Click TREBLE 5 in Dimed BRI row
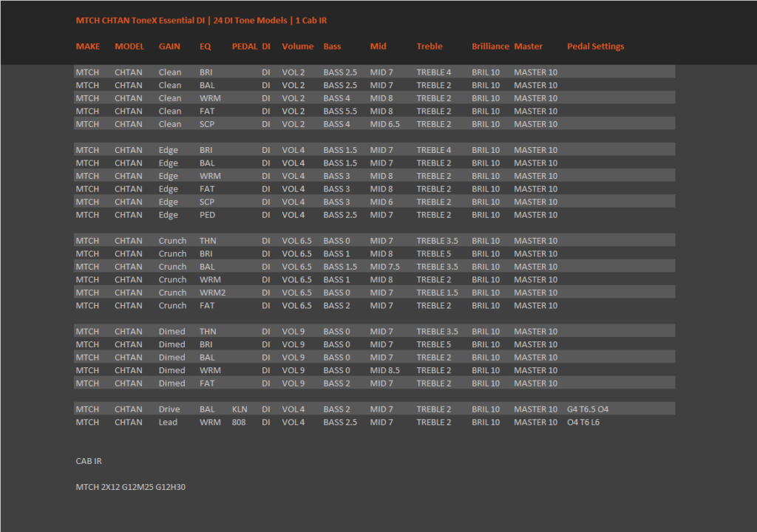Viewport: 757px width, 532px height. click(x=433, y=345)
